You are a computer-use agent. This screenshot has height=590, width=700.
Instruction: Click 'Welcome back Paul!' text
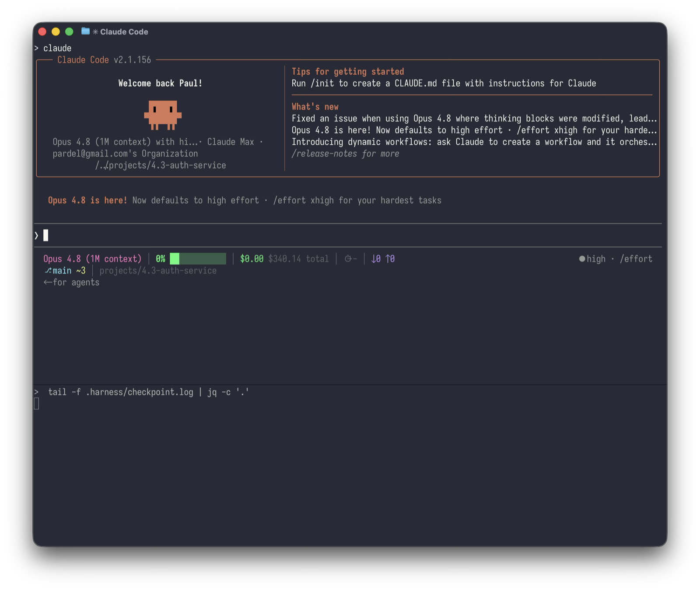(x=160, y=83)
